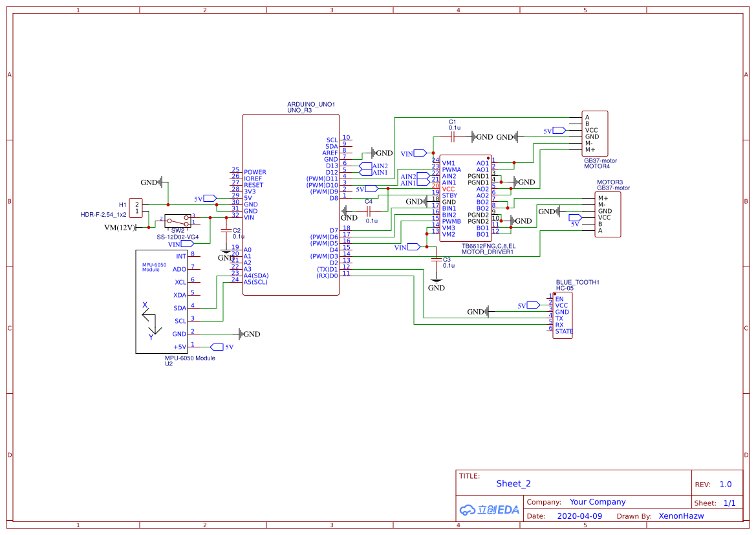Viewport: 756px width, 535px height.
Task: Click the C3 capacitor symbol
Action: 437,260
